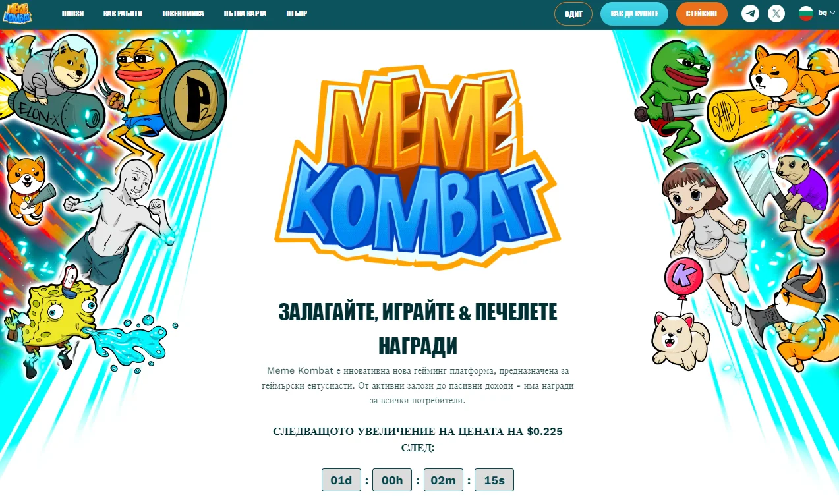Open the ПОЛЗИ menu item
839x504 pixels.
(72, 14)
